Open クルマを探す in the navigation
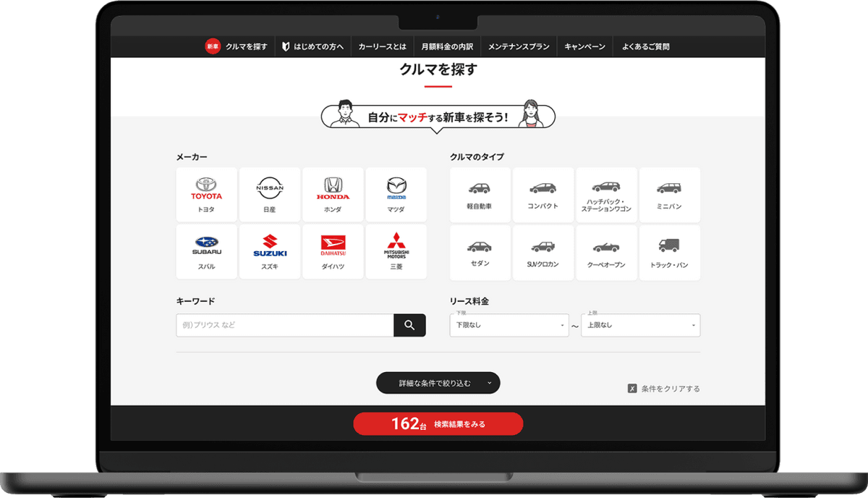Image resolution: width=868 pixels, height=498 pixels. click(x=247, y=47)
